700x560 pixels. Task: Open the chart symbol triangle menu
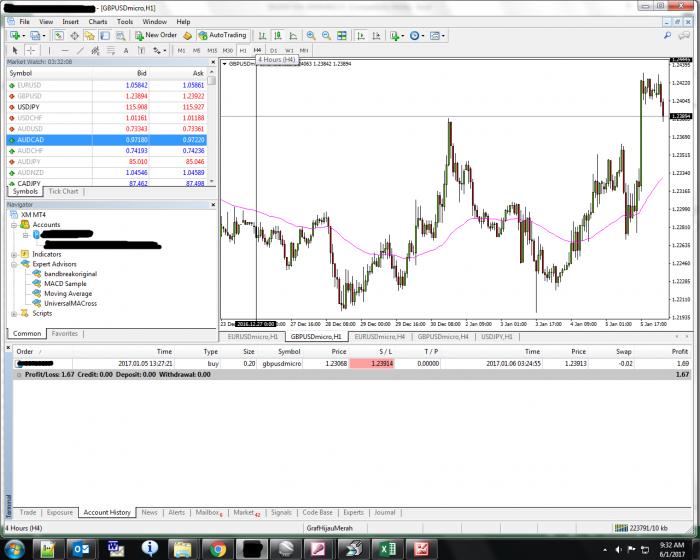point(225,64)
